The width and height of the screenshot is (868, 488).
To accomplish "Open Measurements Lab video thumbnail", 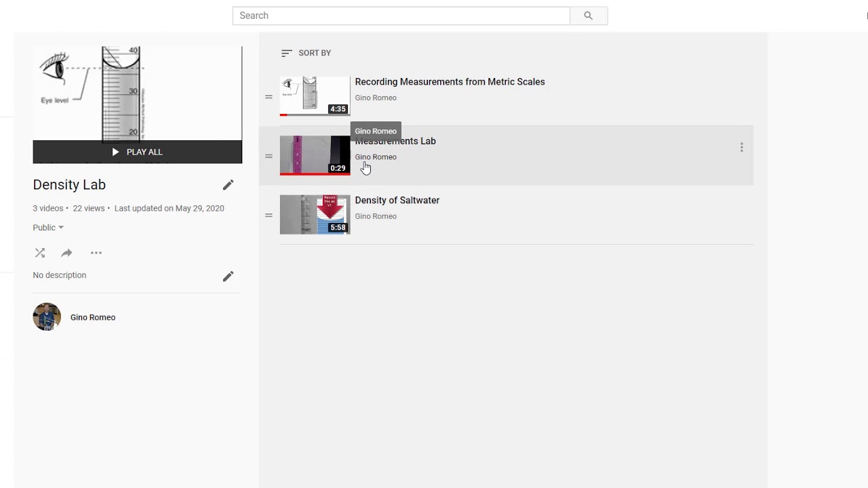I will (x=315, y=155).
